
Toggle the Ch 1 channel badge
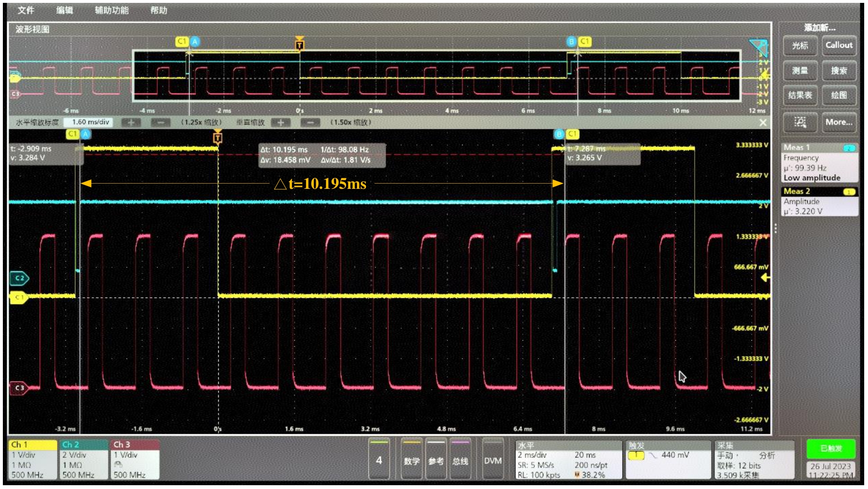pyautogui.click(x=32, y=459)
